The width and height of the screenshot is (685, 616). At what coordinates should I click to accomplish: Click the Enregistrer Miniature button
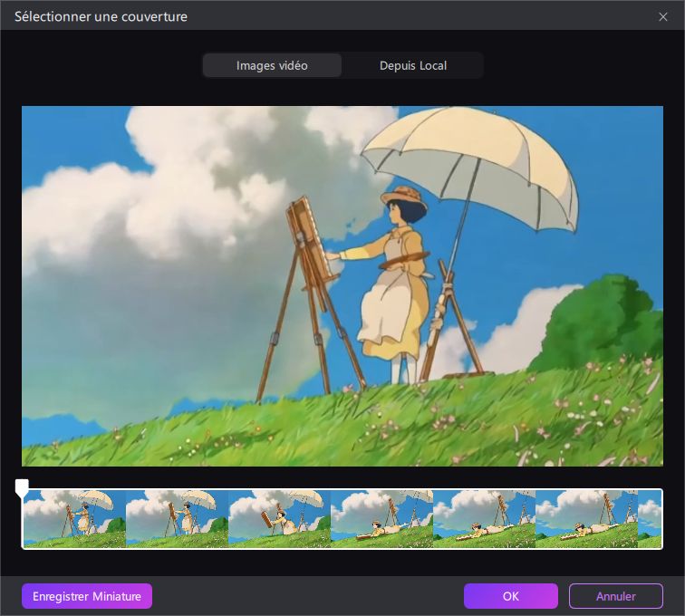pos(87,596)
